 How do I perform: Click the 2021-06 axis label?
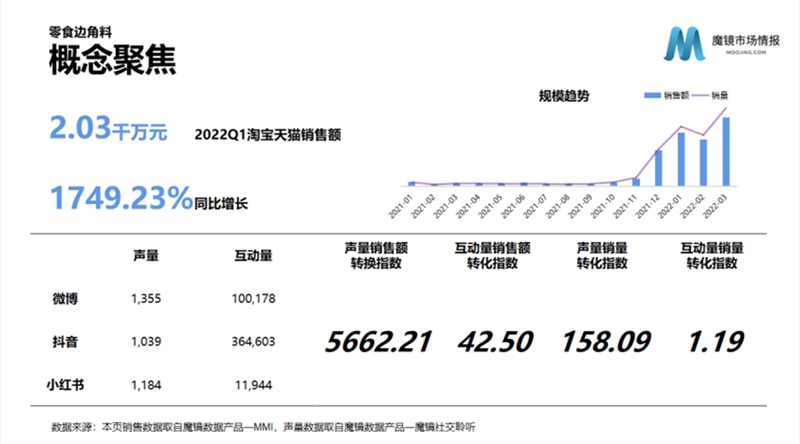(513, 207)
